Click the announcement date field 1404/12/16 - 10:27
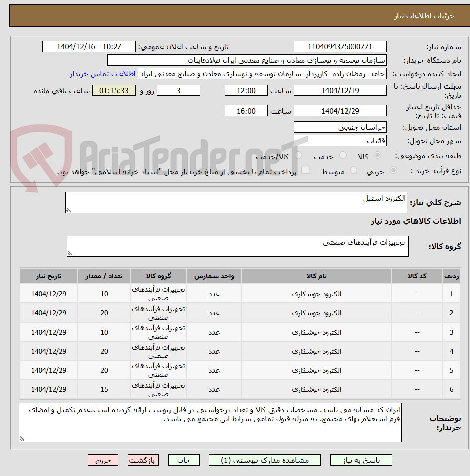The height and width of the screenshot is (476, 470). [89, 47]
